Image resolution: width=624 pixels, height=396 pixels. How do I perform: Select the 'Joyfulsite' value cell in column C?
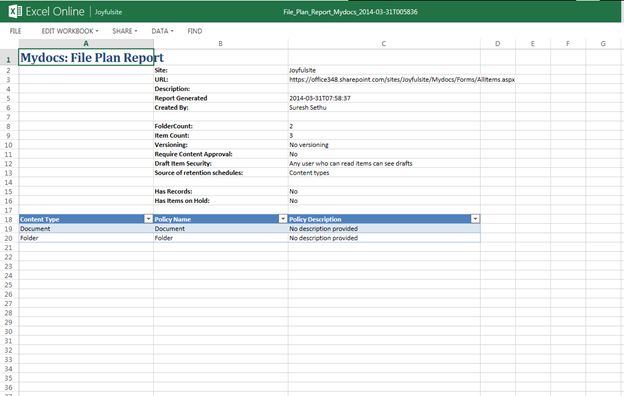tap(384, 70)
